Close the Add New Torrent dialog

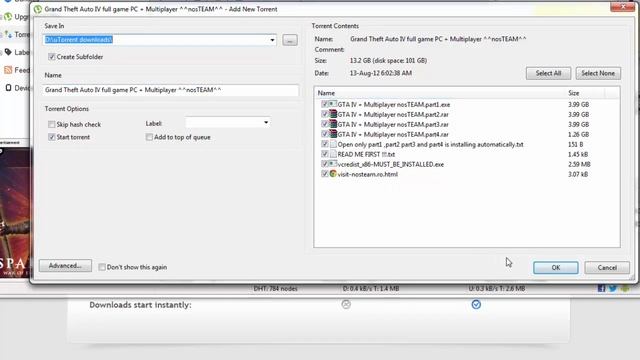pos(623,7)
